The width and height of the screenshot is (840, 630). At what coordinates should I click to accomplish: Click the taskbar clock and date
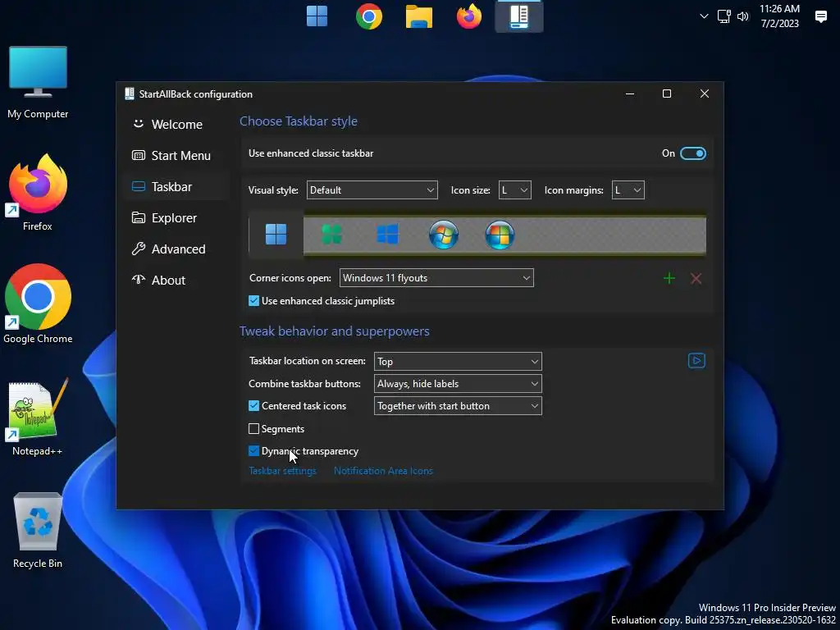(x=779, y=16)
